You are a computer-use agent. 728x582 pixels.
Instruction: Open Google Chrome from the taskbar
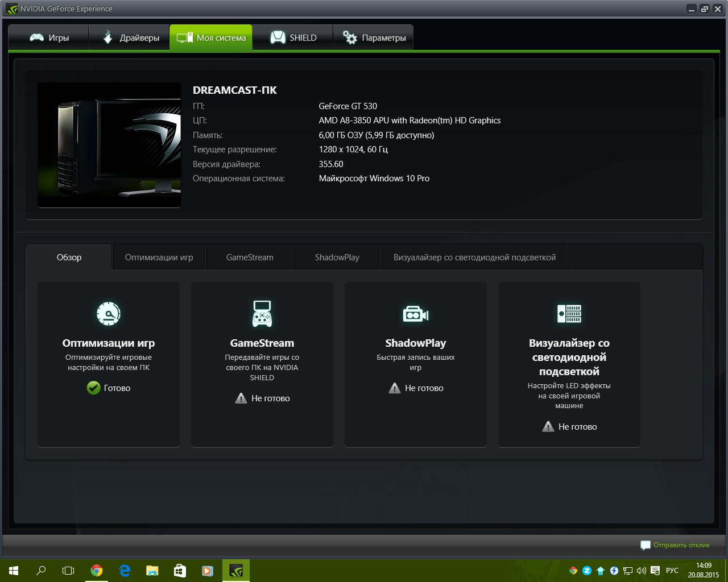point(97,571)
